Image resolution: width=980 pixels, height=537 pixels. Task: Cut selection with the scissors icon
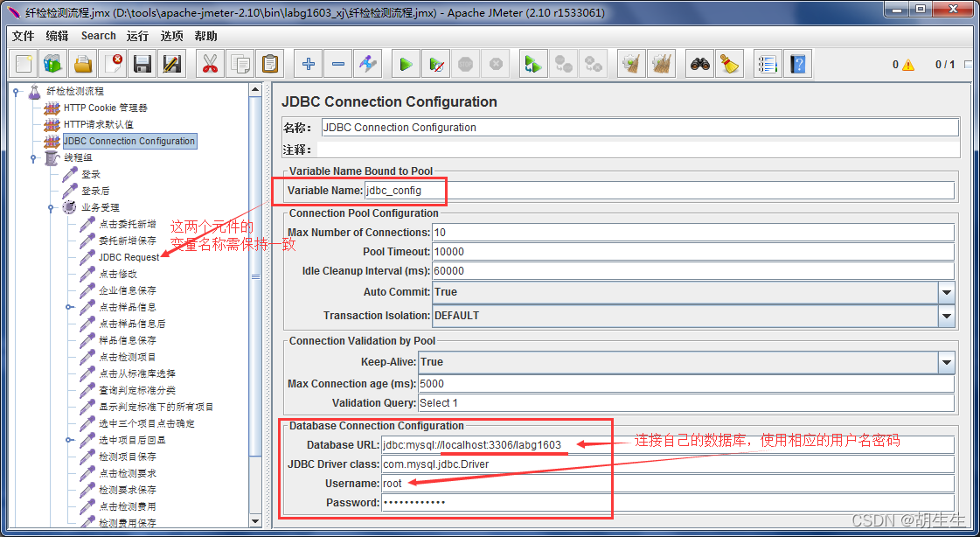[x=210, y=64]
